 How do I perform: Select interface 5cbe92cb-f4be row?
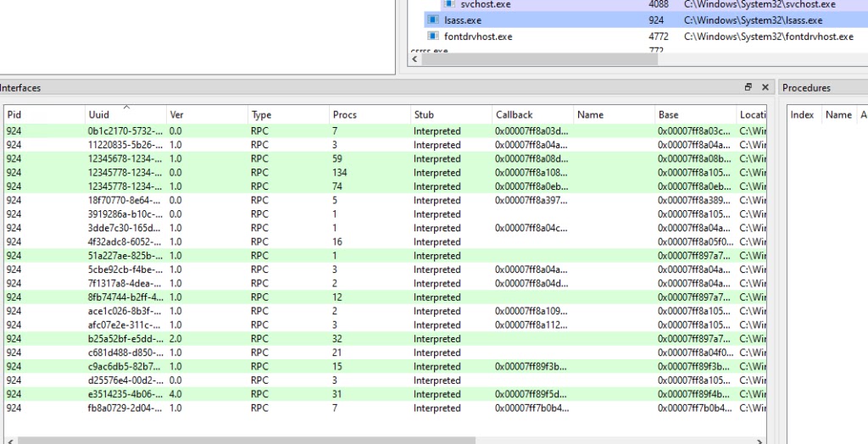[x=386, y=269]
